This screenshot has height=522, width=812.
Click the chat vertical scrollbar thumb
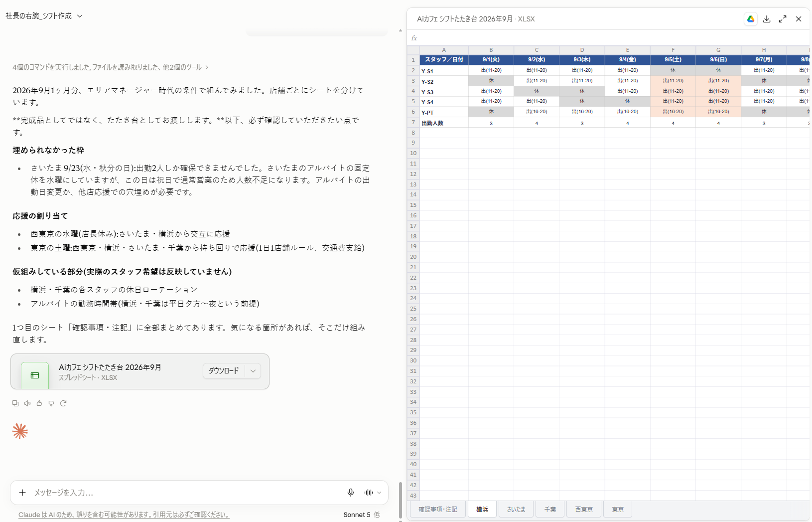point(400,500)
